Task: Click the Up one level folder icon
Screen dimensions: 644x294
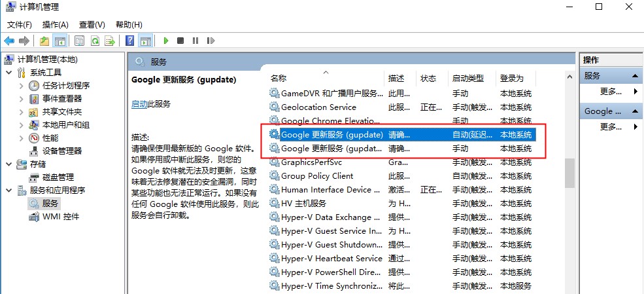Action: (44, 41)
